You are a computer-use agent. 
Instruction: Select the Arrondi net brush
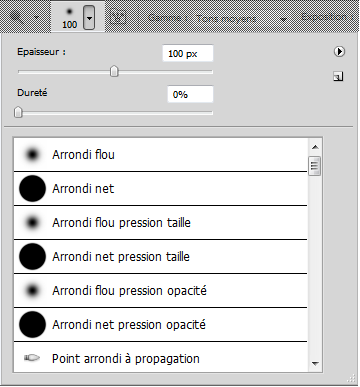click(160, 189)
